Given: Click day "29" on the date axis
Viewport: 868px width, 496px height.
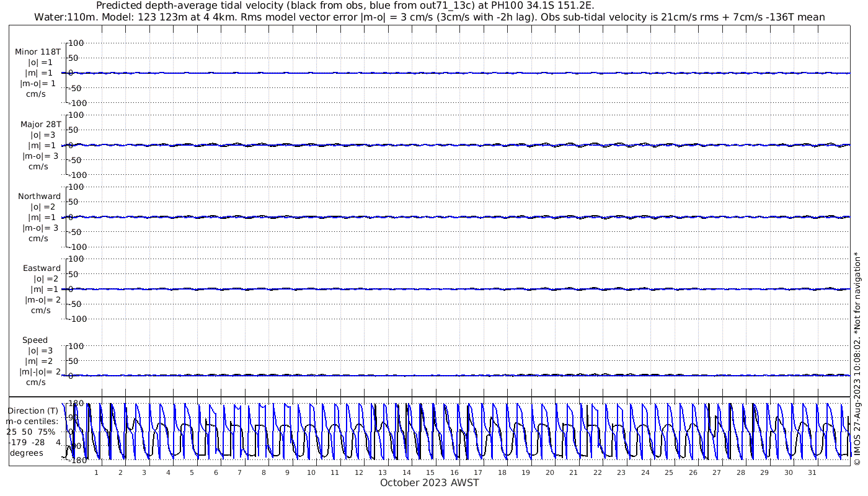Looking at the screenshot, I should pyautogui.click(x=764, y=472).
